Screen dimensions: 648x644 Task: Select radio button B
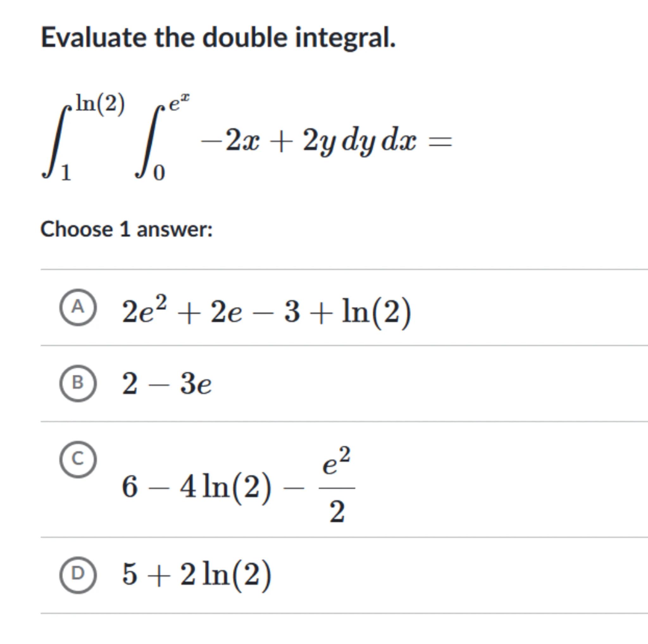(78, 383)
